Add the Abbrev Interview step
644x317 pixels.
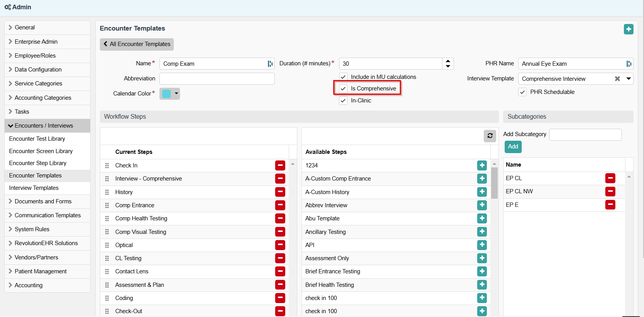tap(482, 205)
